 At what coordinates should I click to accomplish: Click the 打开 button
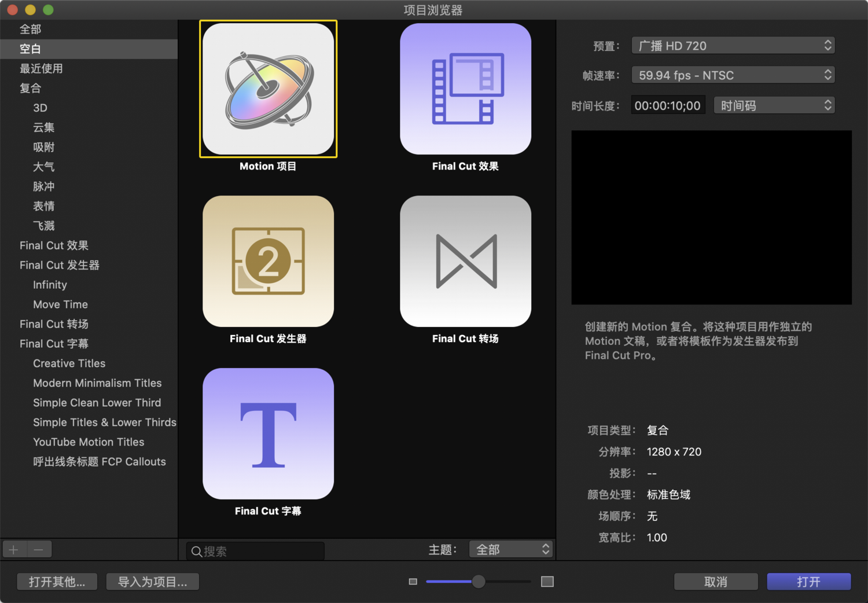click(x=809, y=582)
